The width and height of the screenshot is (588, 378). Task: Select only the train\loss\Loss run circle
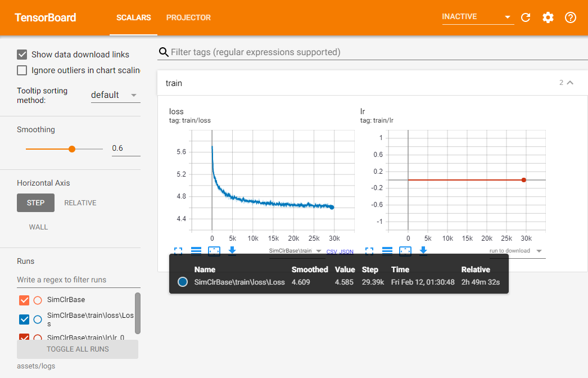(38, 319)
